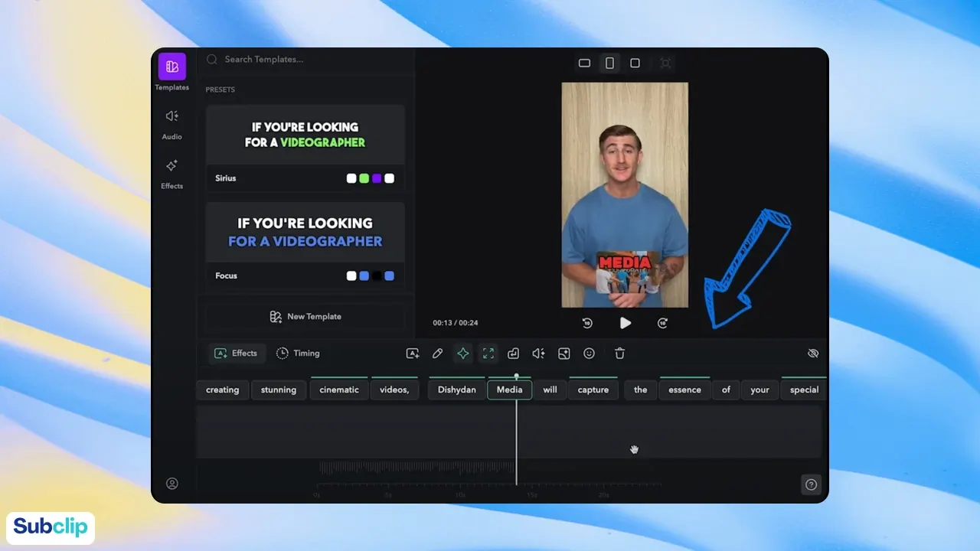Select the word 'stunning' in the timeline
Screen dimensions: 980x551
[x=279, y=390]
